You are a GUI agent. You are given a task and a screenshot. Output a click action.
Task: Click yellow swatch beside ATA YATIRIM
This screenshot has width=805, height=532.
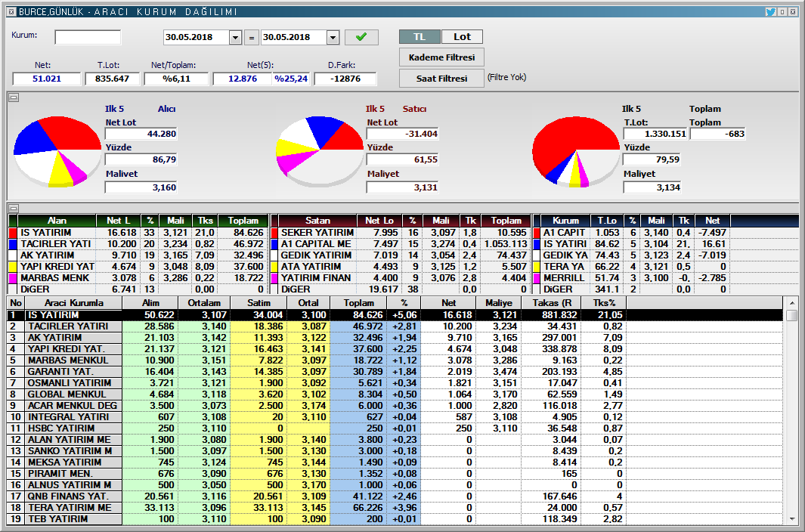[x=274, y=267]
